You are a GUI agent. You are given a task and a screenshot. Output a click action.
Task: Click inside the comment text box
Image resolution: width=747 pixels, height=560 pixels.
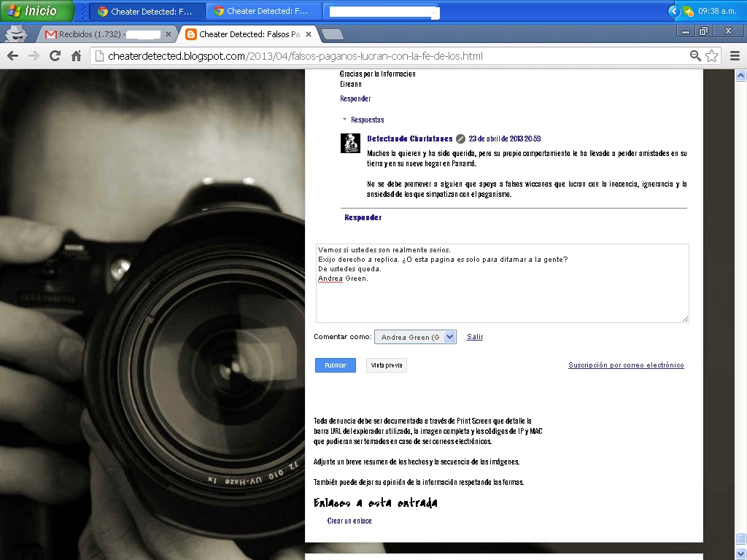click(502, 284)
